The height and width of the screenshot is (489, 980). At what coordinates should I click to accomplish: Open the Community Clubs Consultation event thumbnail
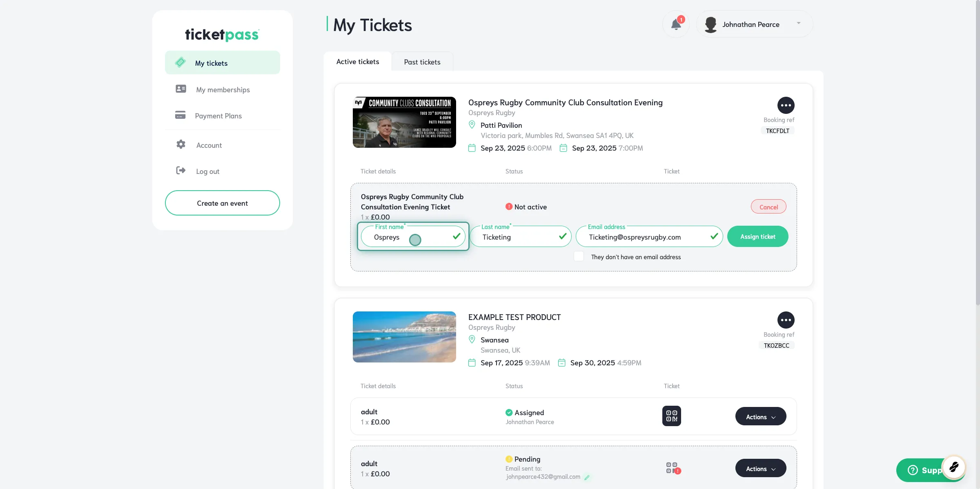404,122
